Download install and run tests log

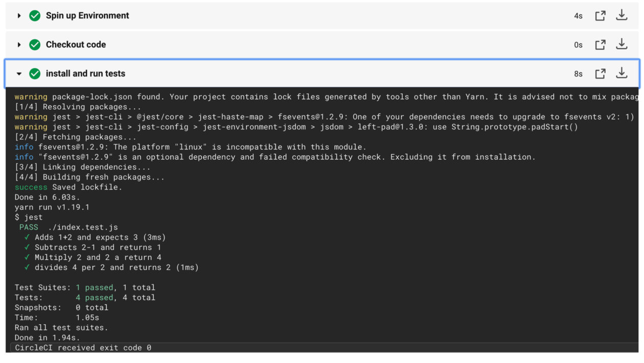click(x=622, y=74)
